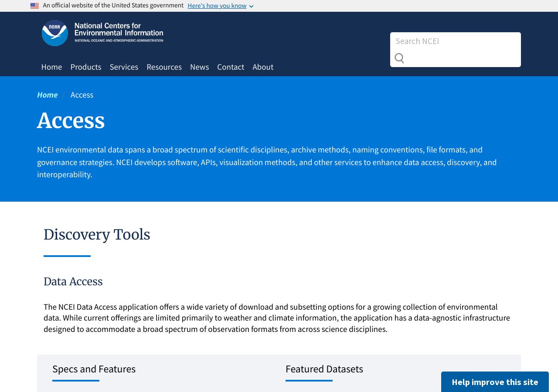The image size is (558, 392).
Task: Click the Discovery Tools section heading
Action: click(97, 235)
